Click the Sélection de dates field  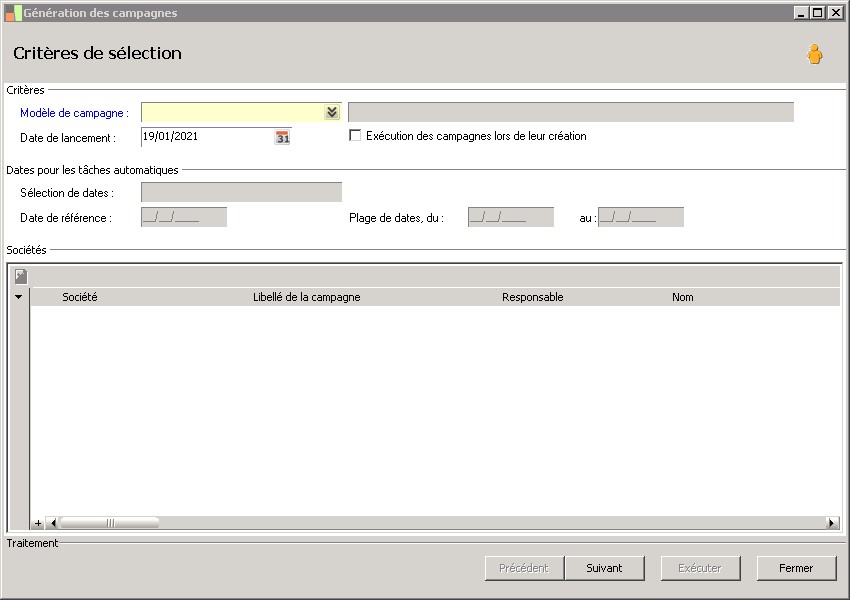241,192
